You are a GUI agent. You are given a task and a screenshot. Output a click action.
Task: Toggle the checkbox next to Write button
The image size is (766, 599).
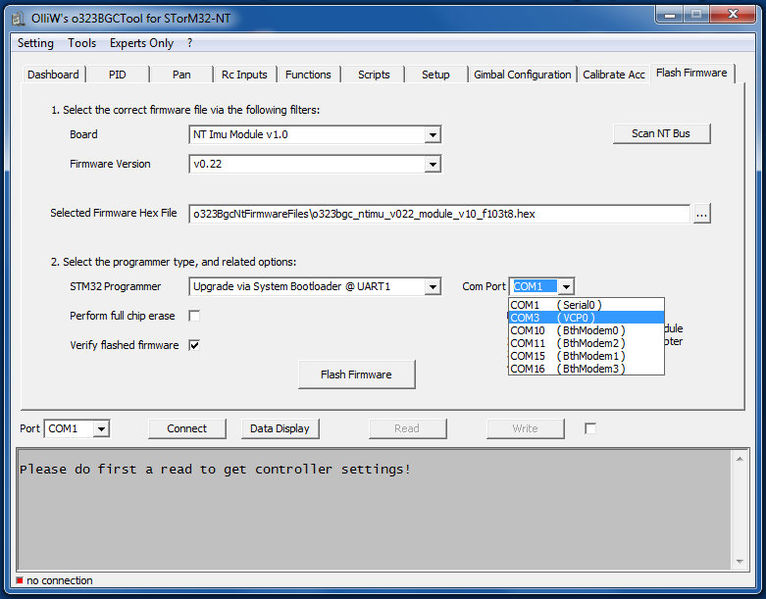pos(590,428)
